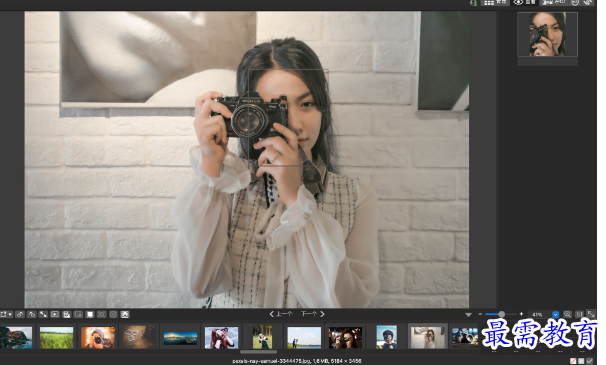Click the square-frame icon after white square
The height and width of the screenshot is (365, 606).
102,314
